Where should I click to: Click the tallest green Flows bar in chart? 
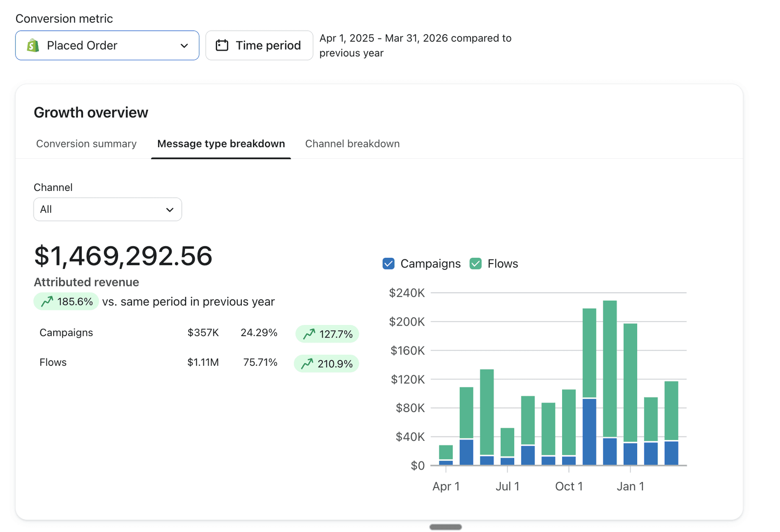pyautogui.click(x=610, y=369)
